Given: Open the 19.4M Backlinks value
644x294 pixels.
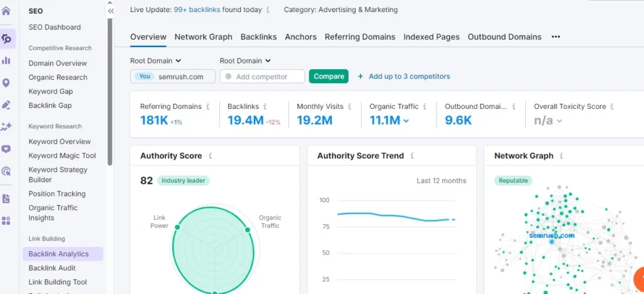Looking at the screenshot, I should [x=245, y=120].
